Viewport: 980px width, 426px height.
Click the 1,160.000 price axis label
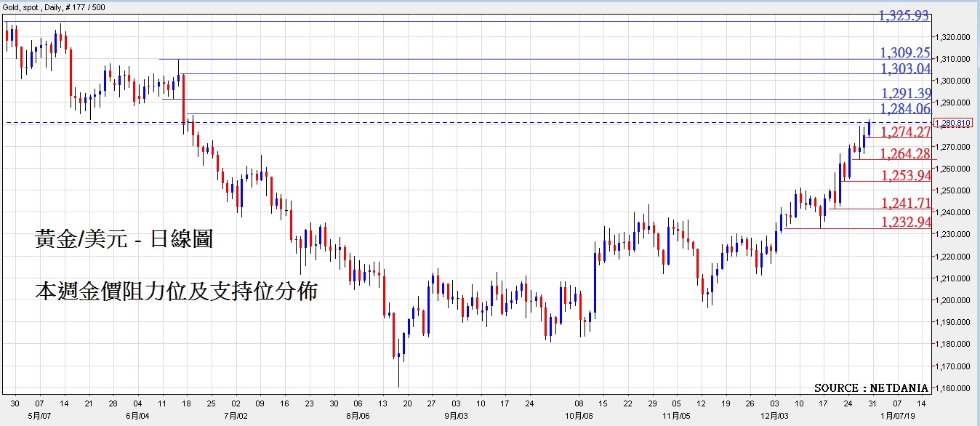[953, 388]
